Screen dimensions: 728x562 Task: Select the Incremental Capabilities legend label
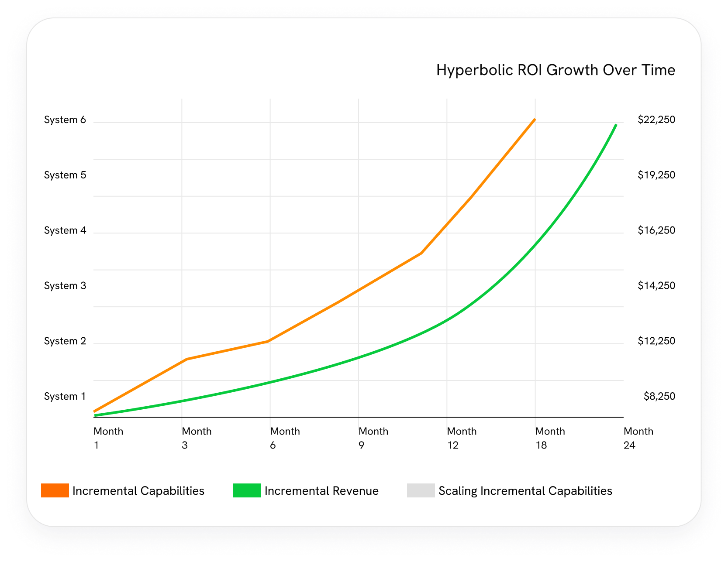(138, 491)
